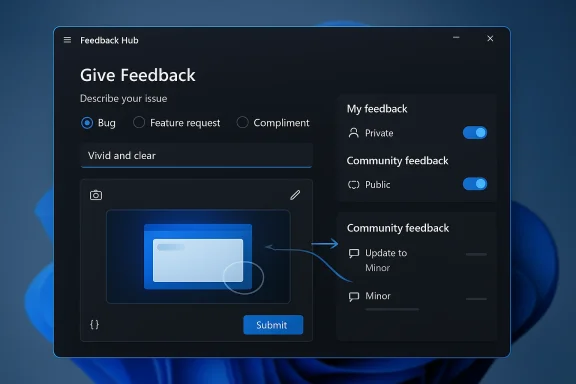Toggle the Private feedback switch
576x384 pixels.
[x=475, y=133]
